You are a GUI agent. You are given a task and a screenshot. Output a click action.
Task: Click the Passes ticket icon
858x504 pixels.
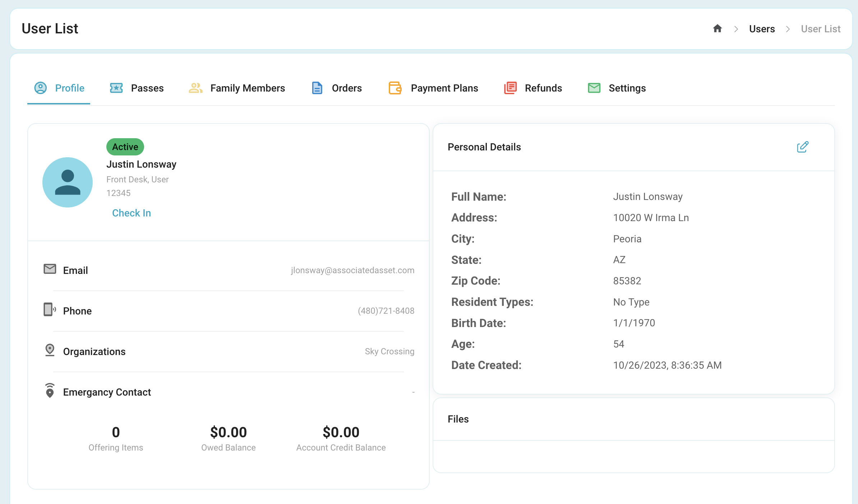tap(116, 88)
